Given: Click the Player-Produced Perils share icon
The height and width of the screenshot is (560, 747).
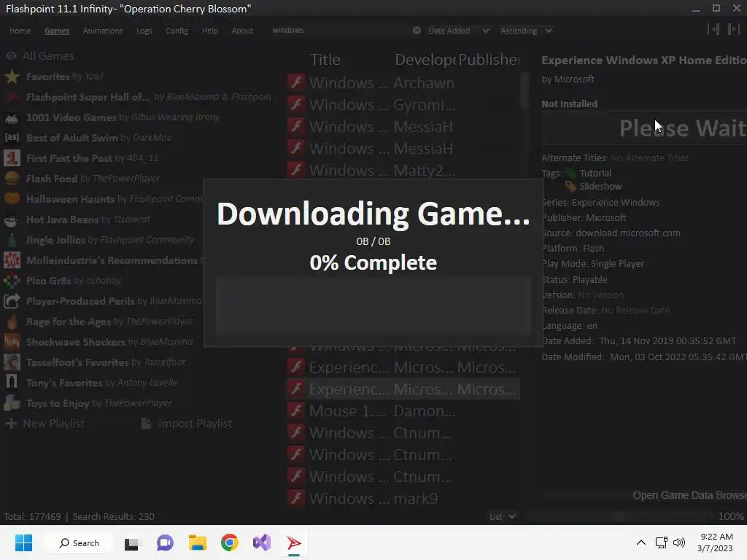Looking at the screenshot, I should coord(12,301).
